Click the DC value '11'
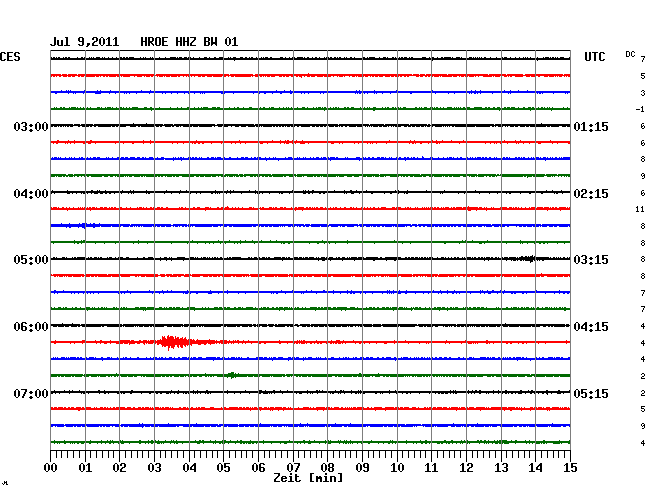 (640, 209)
